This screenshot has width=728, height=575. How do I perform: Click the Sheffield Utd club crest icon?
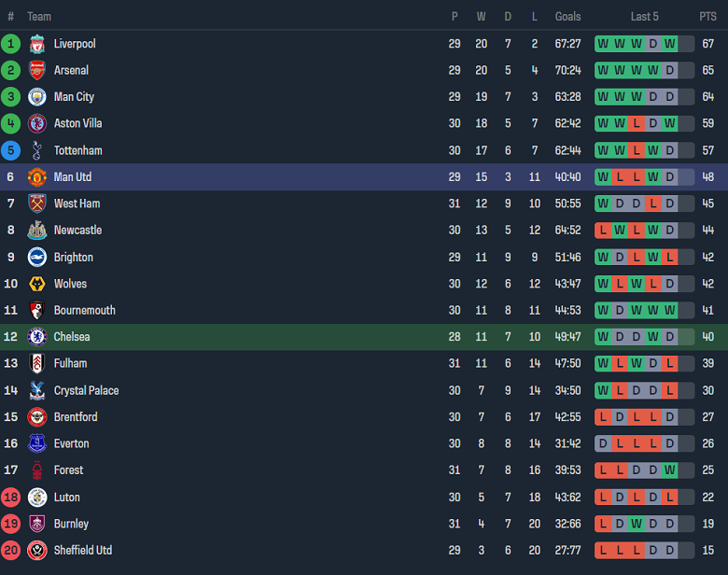(37, 550)
